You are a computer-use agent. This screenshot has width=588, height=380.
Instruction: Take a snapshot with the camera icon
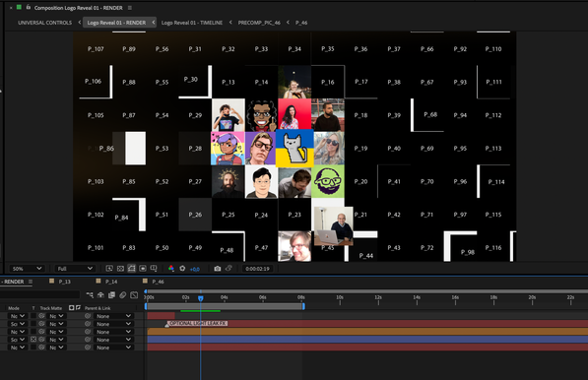[x=217, y=269]
